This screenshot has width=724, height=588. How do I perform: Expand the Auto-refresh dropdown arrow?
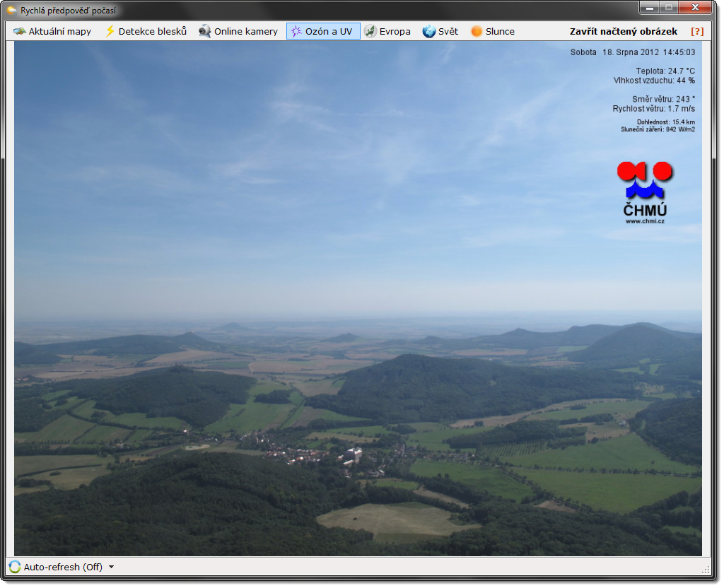pos(111,567)
